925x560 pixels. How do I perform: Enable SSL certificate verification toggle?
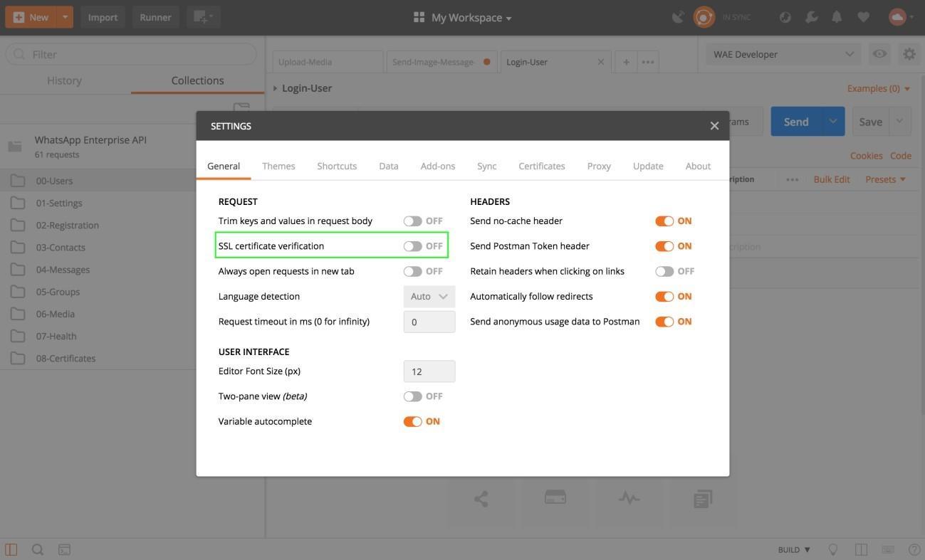coord(413,246)
